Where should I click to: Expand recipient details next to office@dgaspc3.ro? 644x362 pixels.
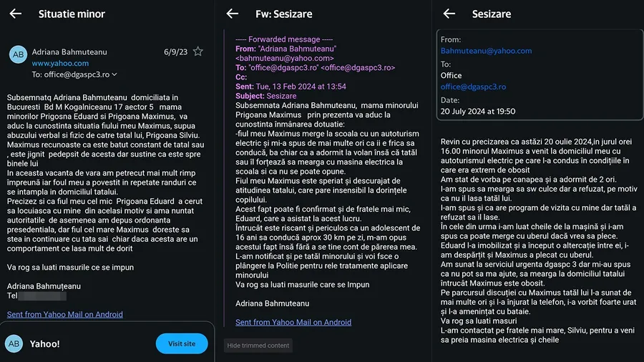(x=114, y=74)
